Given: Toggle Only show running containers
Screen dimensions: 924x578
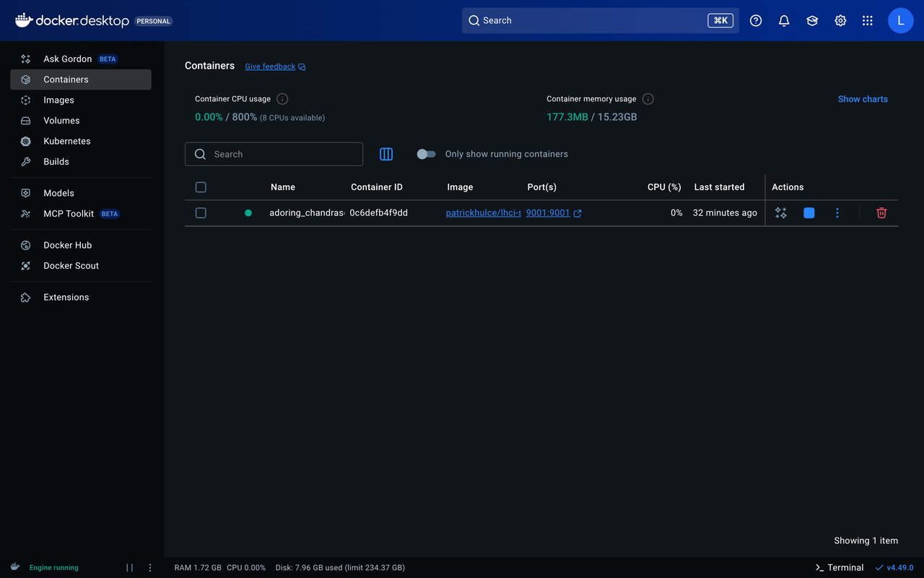Looking at the screenshot, I should [427, 154].
